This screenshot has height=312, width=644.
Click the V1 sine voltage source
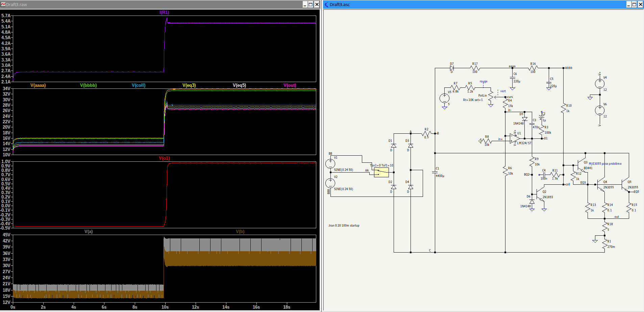(330, 164)
